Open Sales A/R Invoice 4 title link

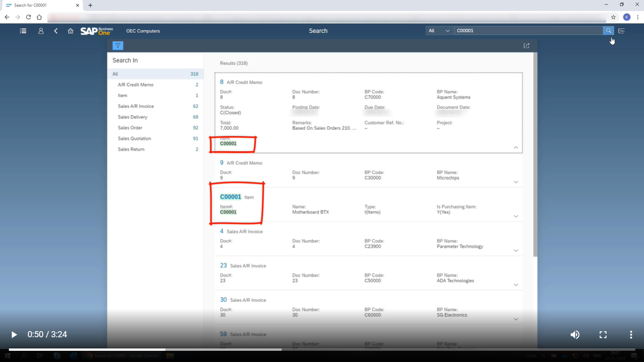point(222,231)
